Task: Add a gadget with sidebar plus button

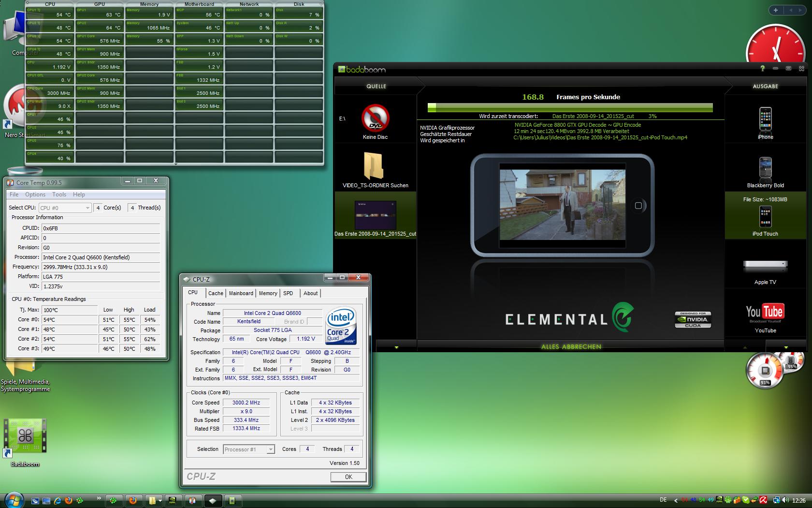Action: (776, 10)
